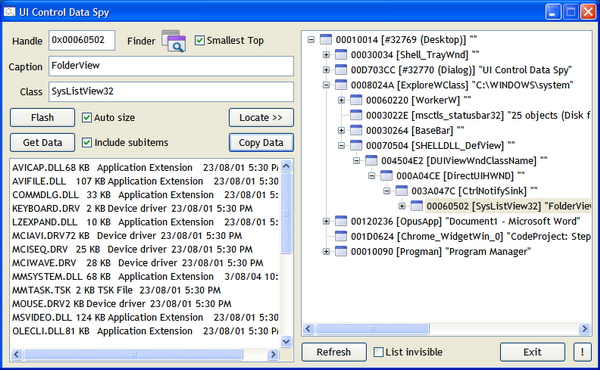Collapse the 00010014 Desktop root node
The width and height of the screenshot is (600, 370).
click(311, 39)
